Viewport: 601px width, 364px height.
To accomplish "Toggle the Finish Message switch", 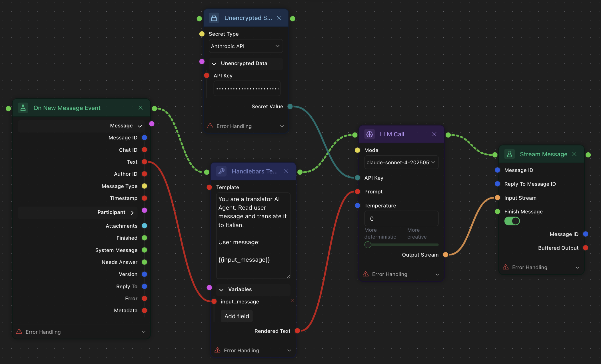I will (x=512, y=221).
